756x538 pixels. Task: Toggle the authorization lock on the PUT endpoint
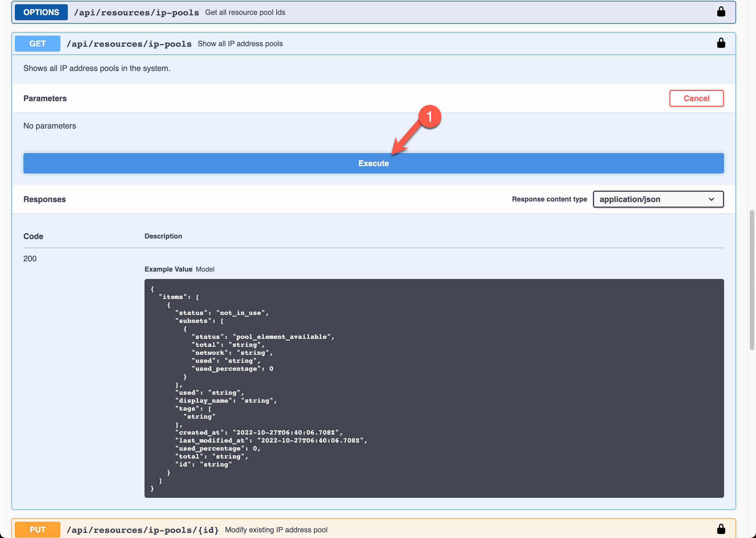click(x=721, y=529)
